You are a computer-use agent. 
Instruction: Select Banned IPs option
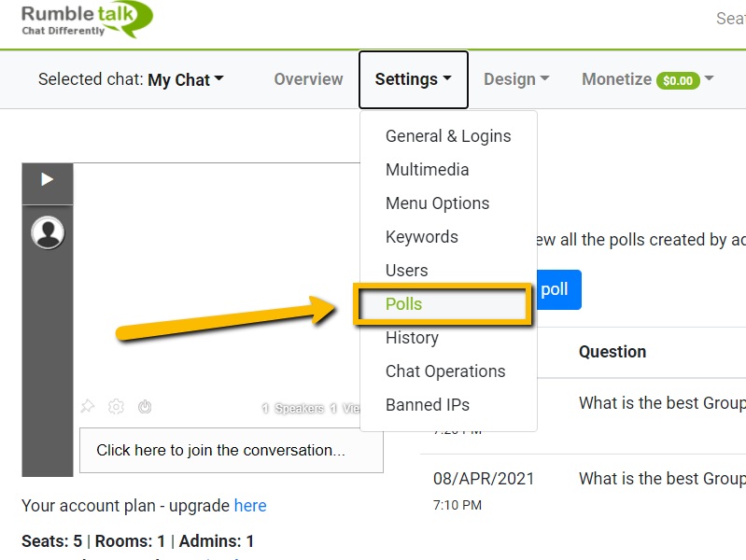(x=427, y=405)
